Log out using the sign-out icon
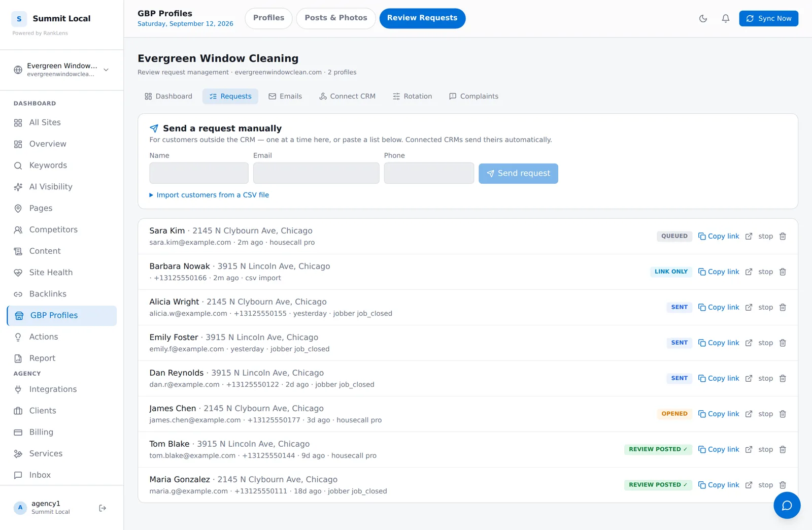The height and width of the screenshot is (530, 812). 103,508
